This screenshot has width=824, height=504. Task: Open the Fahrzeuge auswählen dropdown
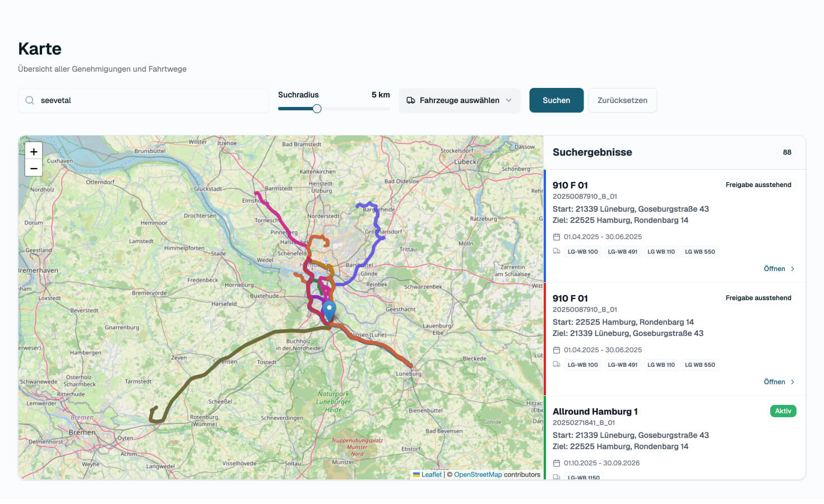pos(460,100)
